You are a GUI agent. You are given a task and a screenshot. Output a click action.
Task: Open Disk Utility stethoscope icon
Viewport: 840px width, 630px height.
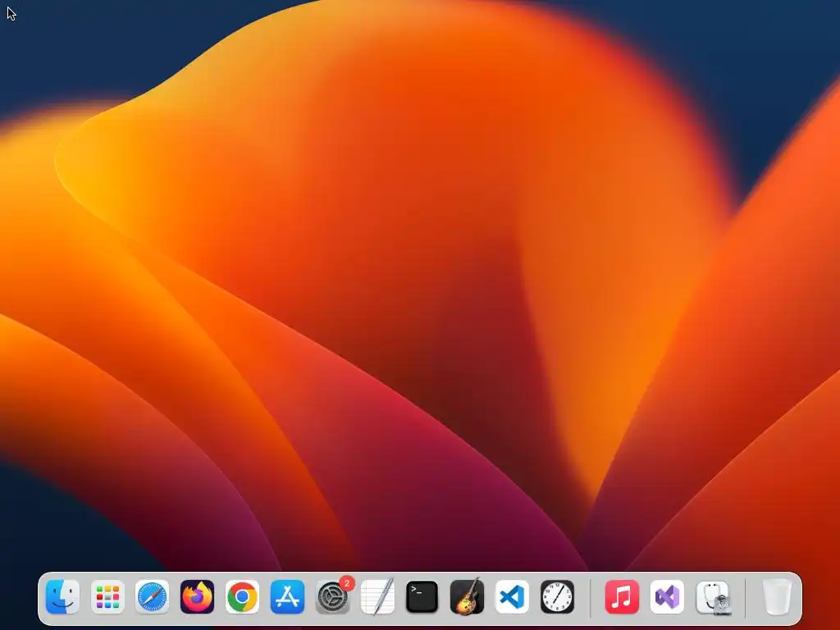[713, 598]
